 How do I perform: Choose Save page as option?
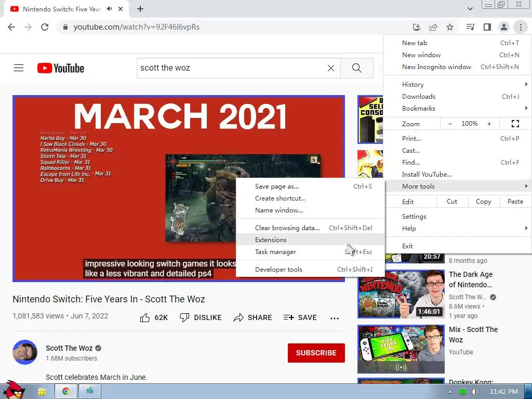point(311,187)
